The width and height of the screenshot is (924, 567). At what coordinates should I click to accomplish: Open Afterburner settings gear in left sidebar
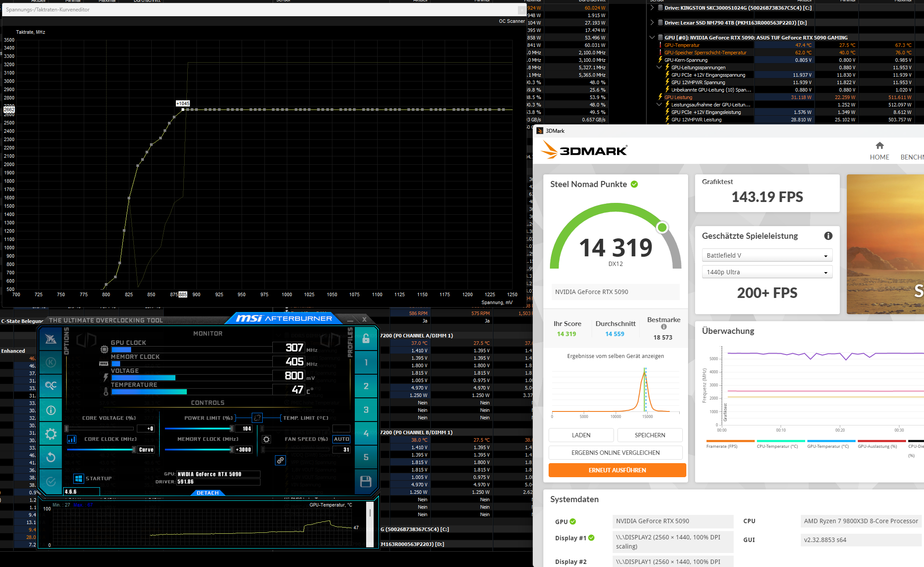point(51,434)
